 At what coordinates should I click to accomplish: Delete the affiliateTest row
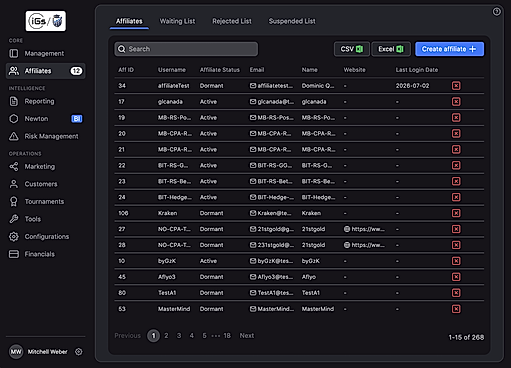[x=456, y=86]
